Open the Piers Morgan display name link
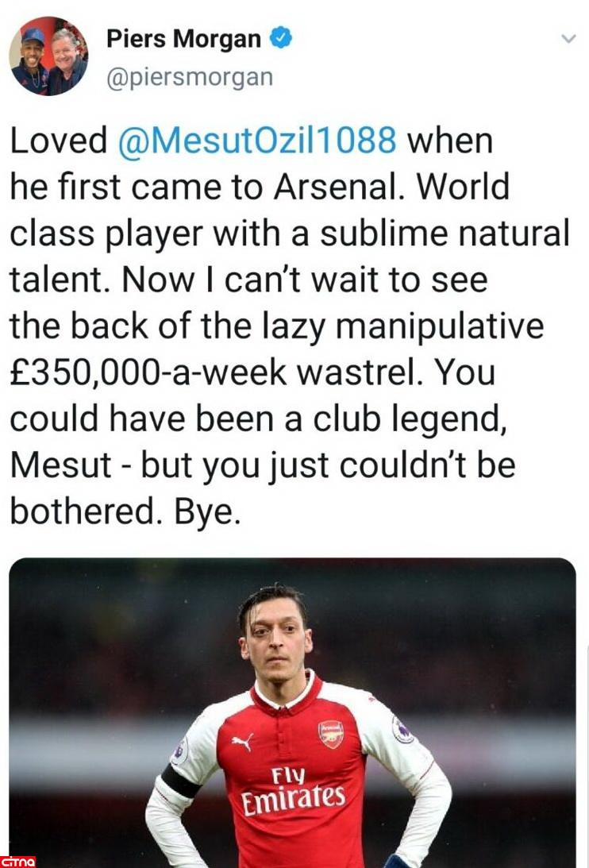589x868 pixels. coord(183,38)
